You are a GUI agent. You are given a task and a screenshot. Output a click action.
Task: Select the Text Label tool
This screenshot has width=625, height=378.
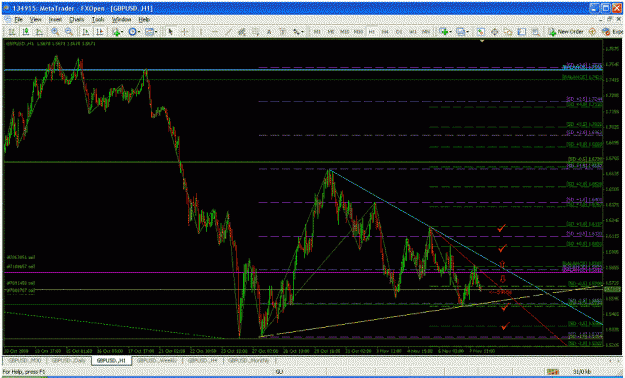pos(283,32)
